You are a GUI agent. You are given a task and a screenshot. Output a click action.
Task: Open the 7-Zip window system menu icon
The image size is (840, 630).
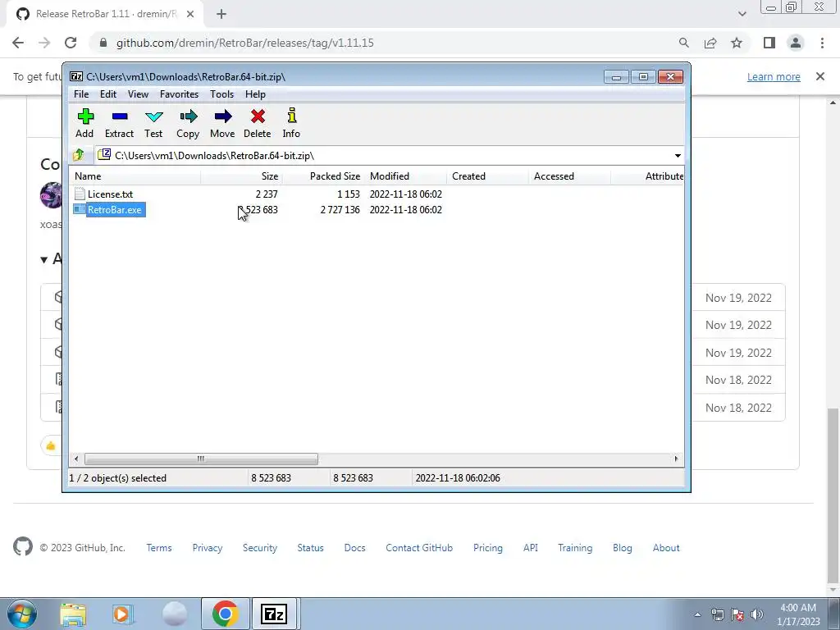pyautogui.click(x=76, y=76)
